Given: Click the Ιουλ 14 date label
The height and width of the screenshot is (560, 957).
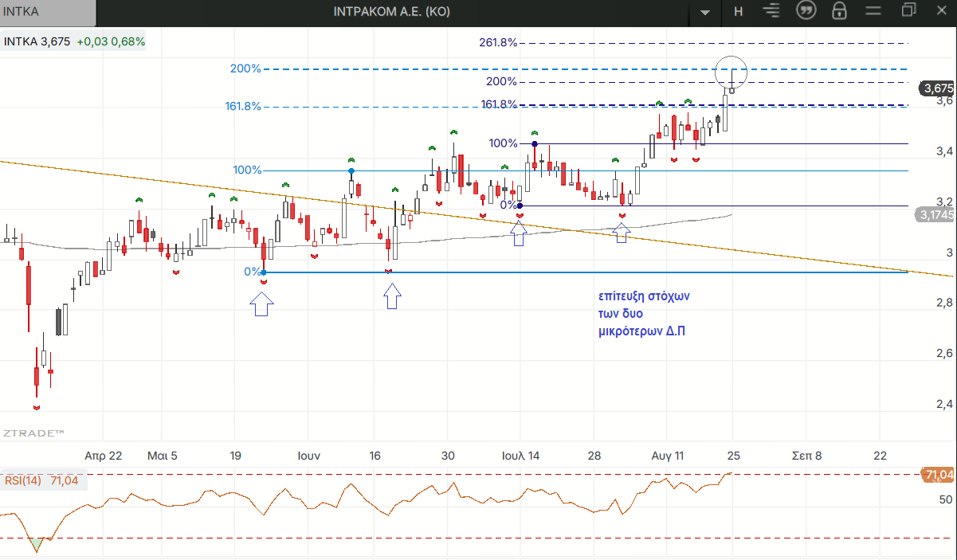Looking at the screenshot, I should [x=520, y=456].
